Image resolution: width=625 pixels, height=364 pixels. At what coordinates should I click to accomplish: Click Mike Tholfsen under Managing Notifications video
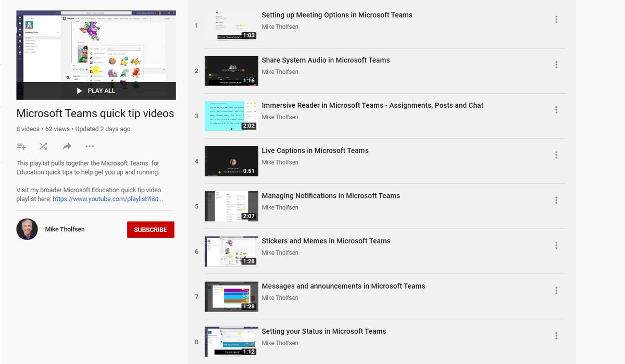point(280,208)
